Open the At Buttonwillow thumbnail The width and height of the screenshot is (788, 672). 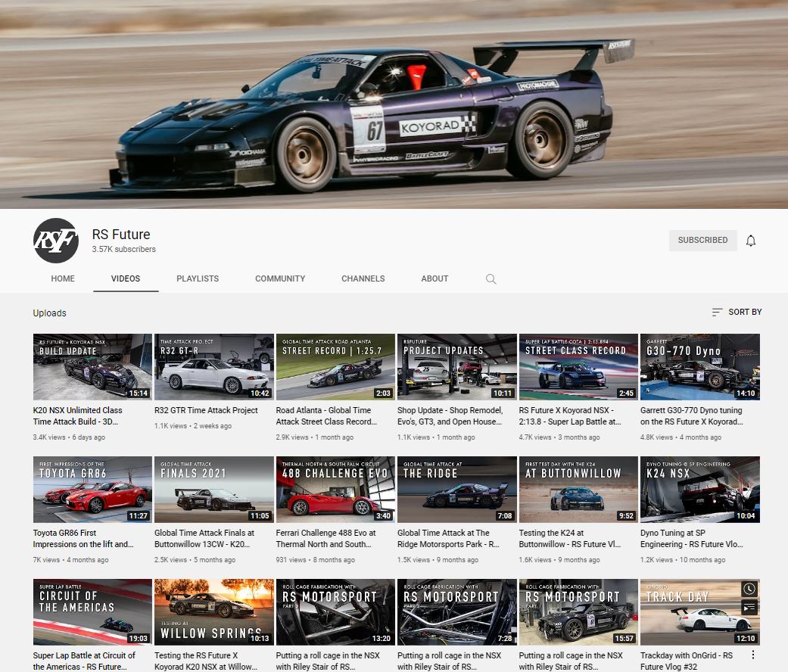[578, 490]
